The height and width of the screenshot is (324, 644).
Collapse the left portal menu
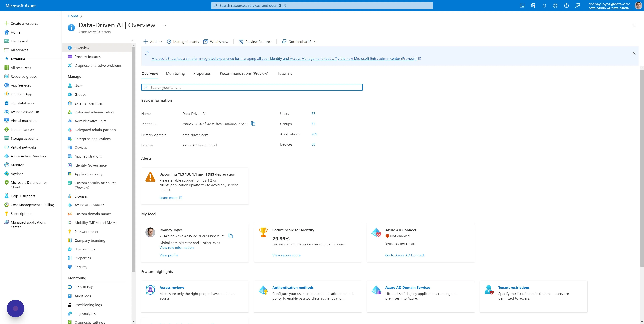pyautogui.click(x=58, y=15)
